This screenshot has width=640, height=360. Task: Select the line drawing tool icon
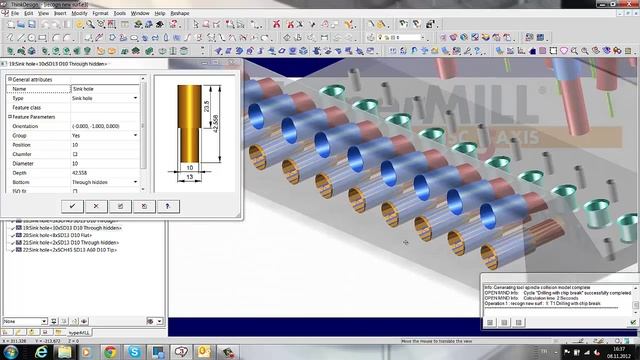(20, 38)
